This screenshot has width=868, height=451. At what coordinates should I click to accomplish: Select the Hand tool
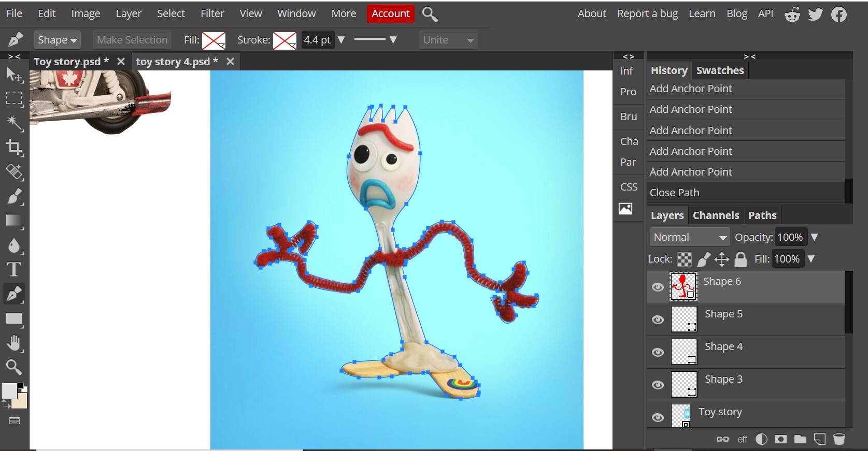(x=14, y=343)
